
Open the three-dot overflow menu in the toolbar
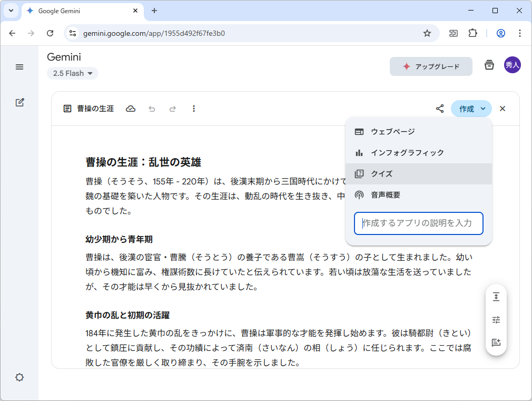194,109
